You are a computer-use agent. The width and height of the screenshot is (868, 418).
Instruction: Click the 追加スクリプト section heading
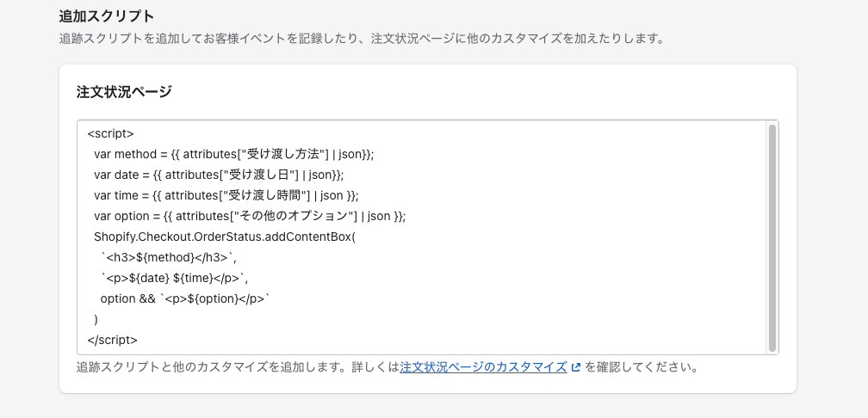106,16
